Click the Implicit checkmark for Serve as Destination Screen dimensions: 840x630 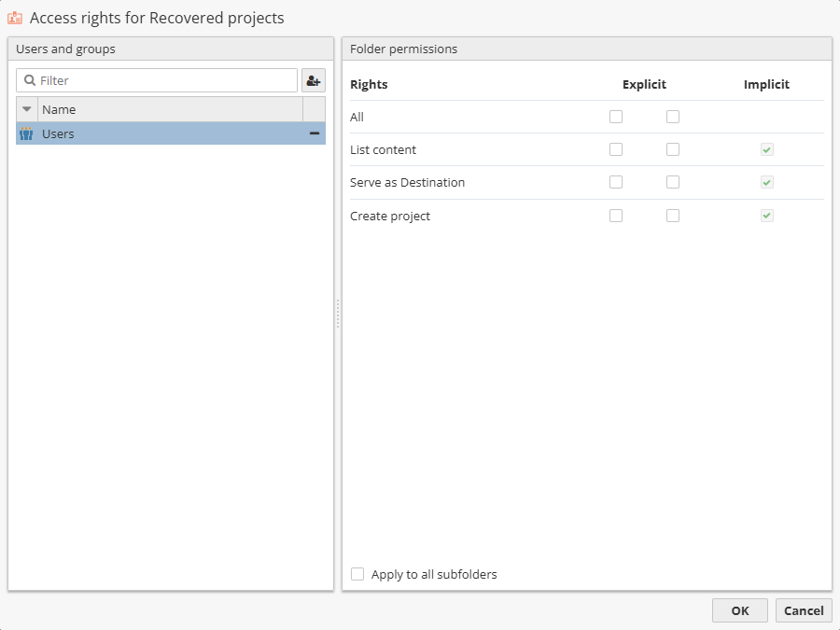766,182
